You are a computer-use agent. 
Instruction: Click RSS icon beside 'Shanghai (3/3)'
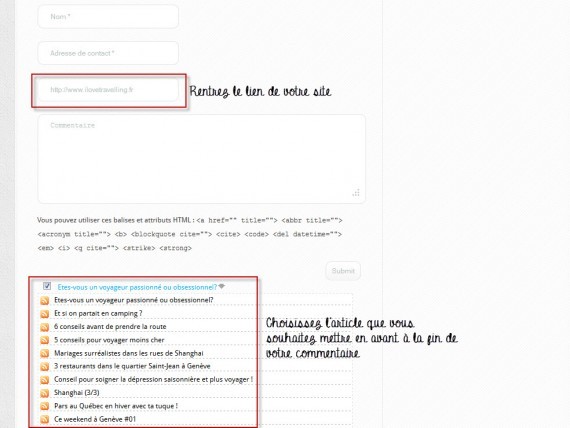tap(45, 393)
